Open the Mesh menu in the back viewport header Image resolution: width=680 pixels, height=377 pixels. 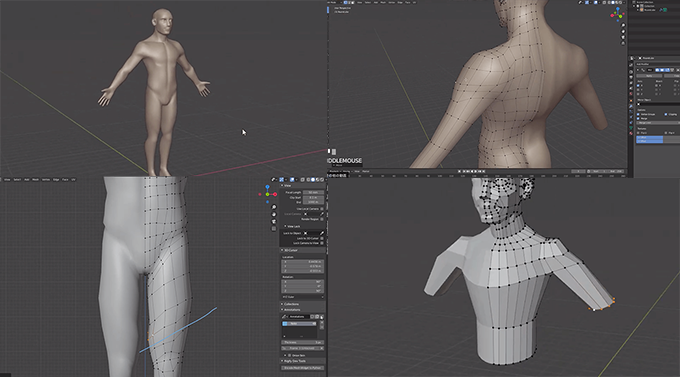point(383,3)
